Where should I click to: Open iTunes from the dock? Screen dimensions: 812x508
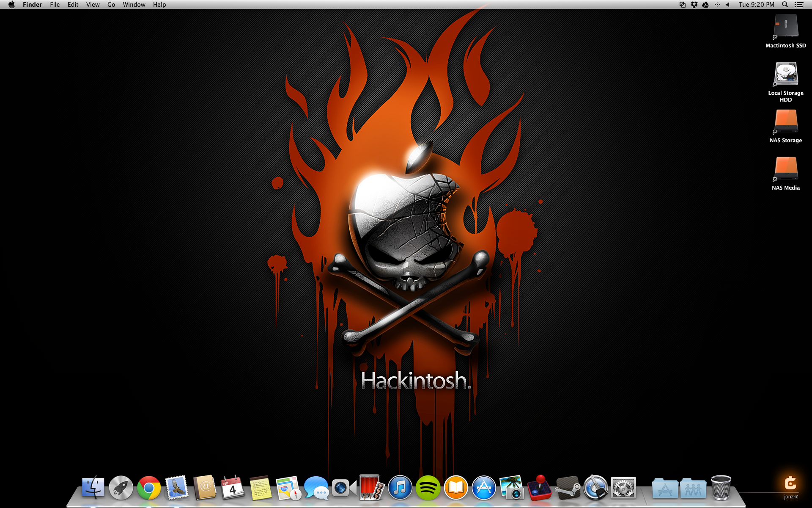[400, 488]
